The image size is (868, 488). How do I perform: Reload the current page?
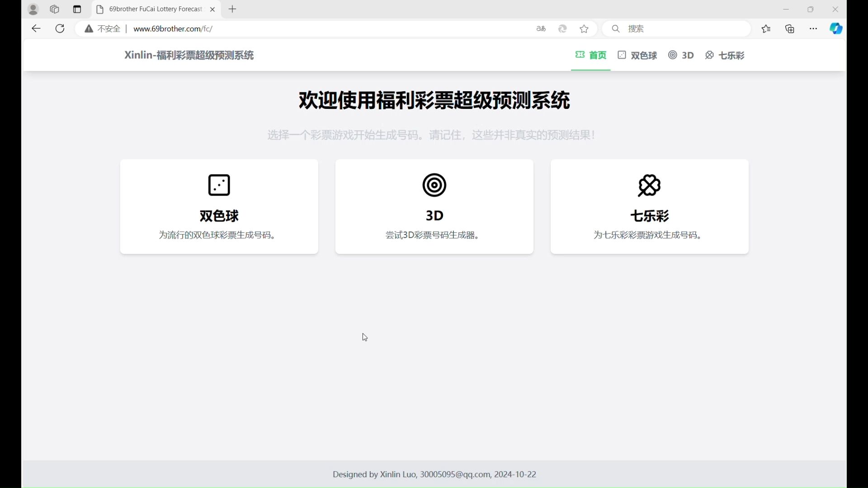[60, 28]
